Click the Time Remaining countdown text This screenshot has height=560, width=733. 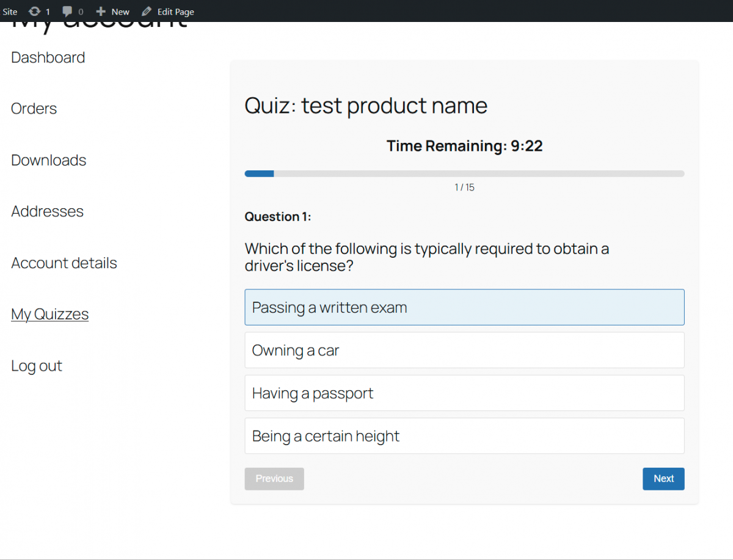coord(464,146)
